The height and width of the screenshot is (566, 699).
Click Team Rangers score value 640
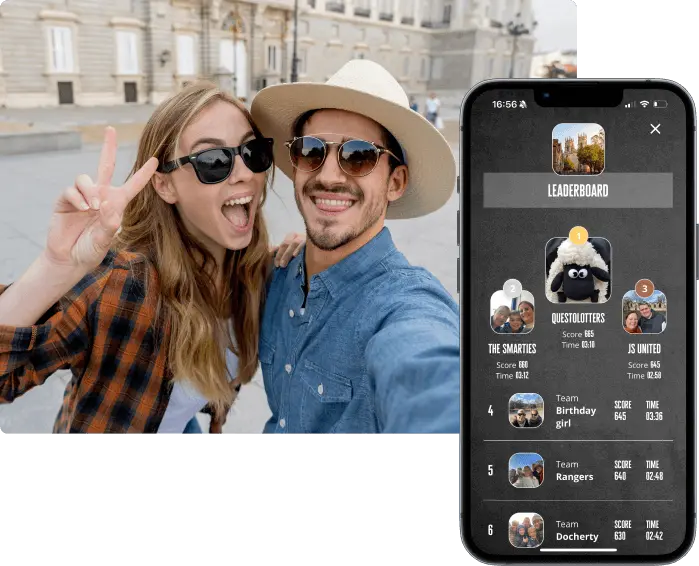(x=622, y=477)
